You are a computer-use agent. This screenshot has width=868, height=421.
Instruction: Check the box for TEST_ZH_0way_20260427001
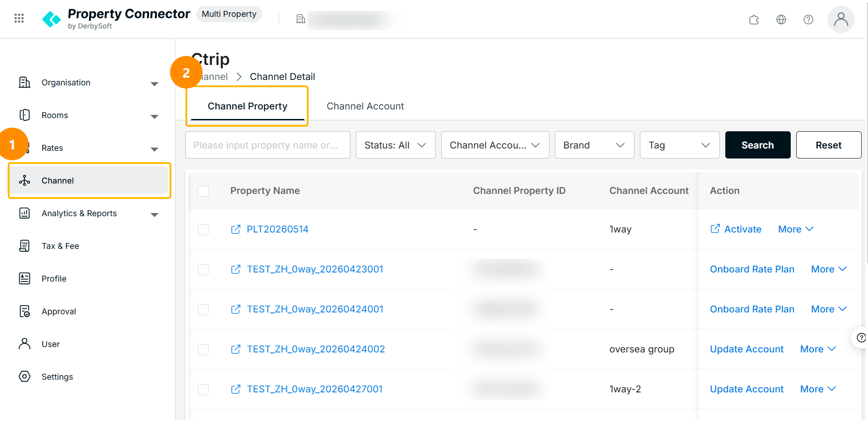click(203, 390)
